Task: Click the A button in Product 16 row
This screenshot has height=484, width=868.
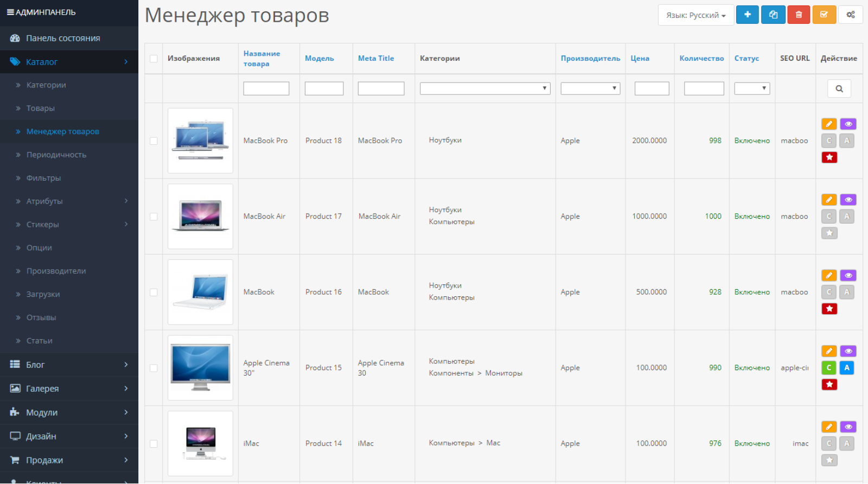Action: [847, 292]
